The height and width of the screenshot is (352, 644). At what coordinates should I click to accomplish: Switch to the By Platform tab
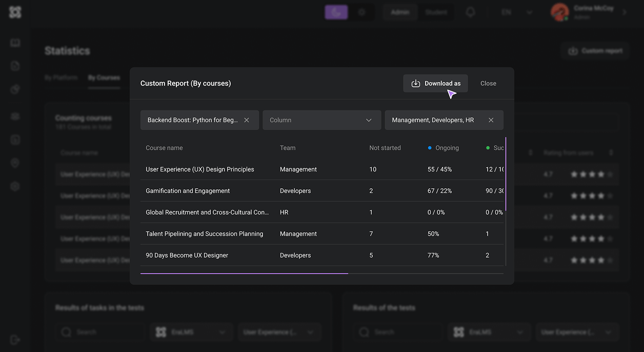62,77
